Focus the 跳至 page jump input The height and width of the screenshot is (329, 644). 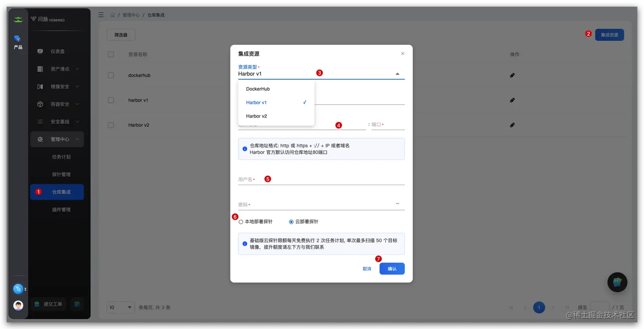[600, 307]
